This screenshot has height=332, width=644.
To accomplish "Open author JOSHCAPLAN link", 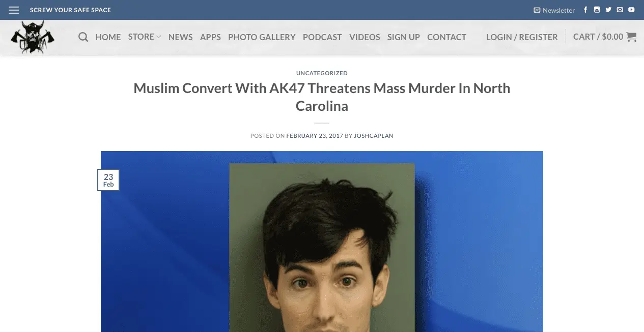I will (374, 136).
